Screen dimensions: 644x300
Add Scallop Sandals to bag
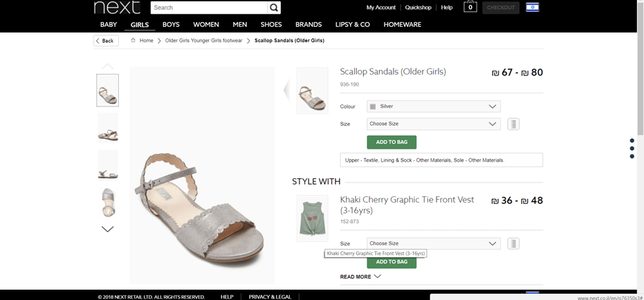392,142
